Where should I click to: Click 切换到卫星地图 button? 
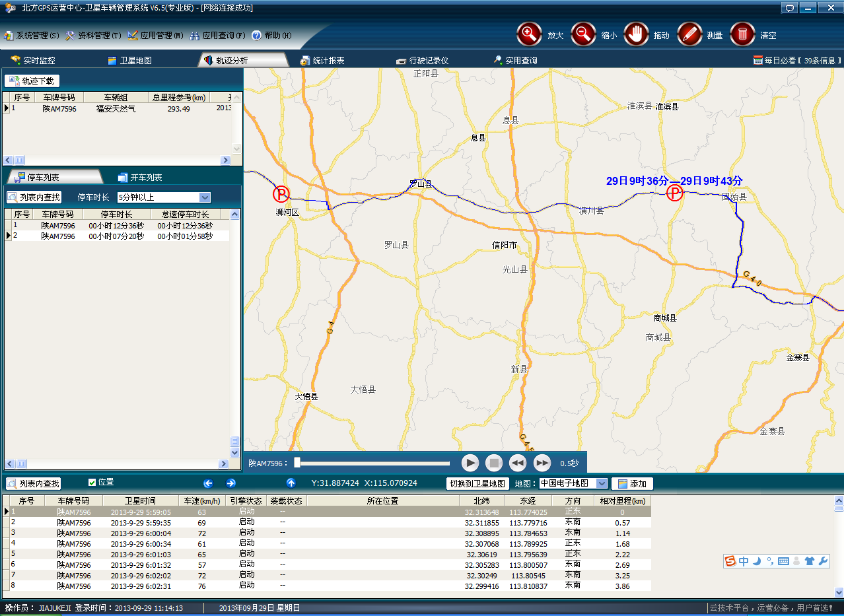pyautogui.click(x=477, y=483)
